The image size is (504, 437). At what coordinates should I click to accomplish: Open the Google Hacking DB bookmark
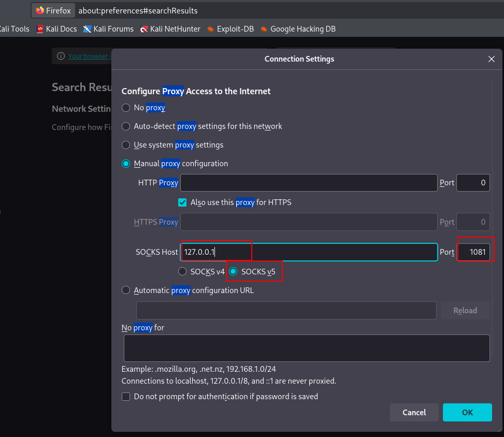tap(298, 29)
